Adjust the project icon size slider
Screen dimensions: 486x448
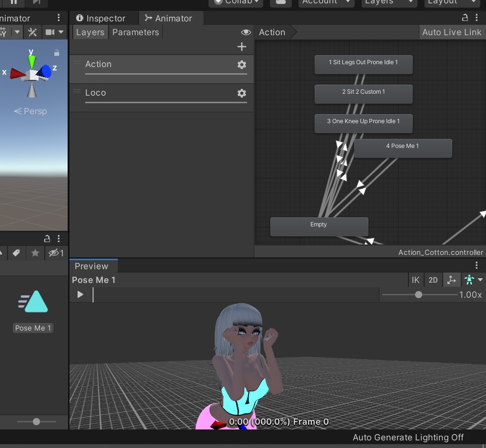[36, 421]
